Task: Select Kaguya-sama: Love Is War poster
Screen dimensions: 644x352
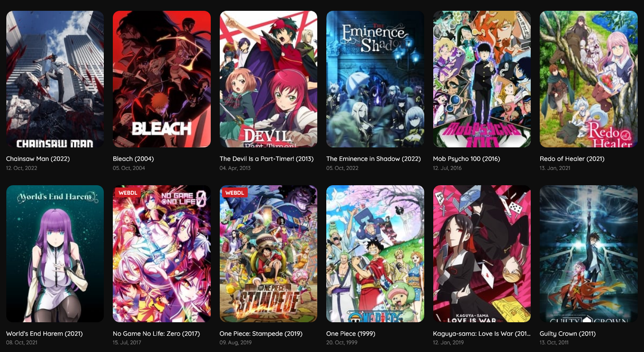Action: point(482,254)
